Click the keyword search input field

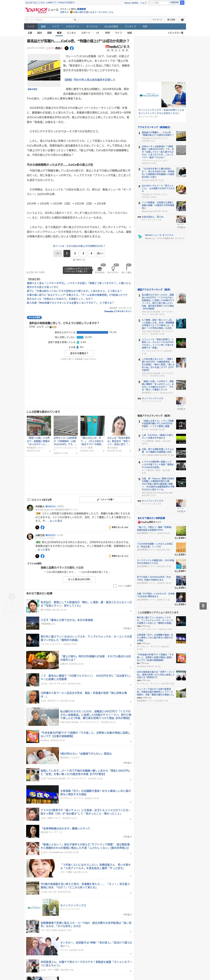pyautogui.click(x=49, y=19)
